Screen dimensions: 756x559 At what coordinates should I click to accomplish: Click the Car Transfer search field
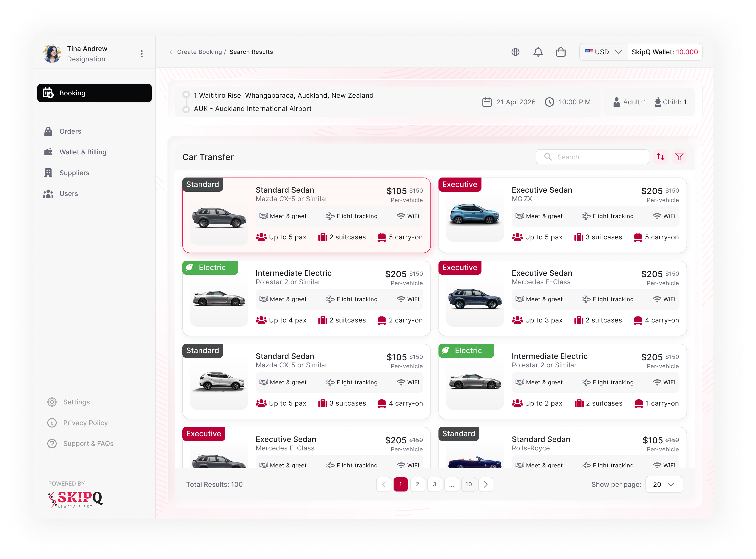pos(592,157)
